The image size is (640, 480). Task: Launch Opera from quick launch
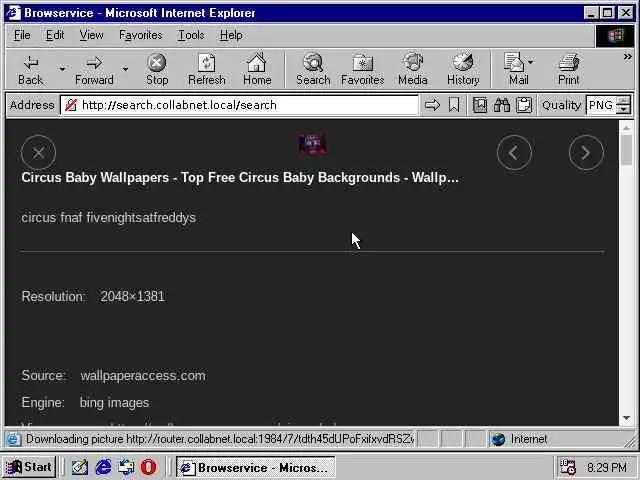click(149, 467)
